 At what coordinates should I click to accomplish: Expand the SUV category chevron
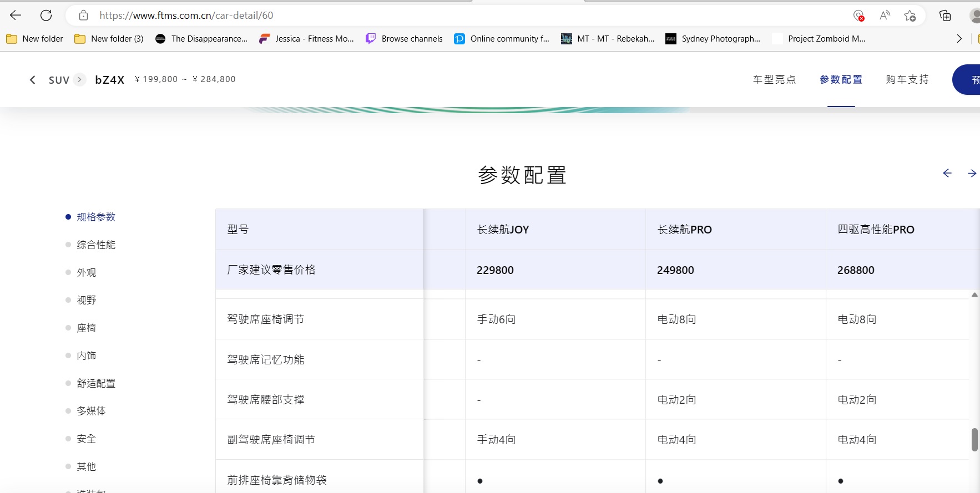coord(80,80)
